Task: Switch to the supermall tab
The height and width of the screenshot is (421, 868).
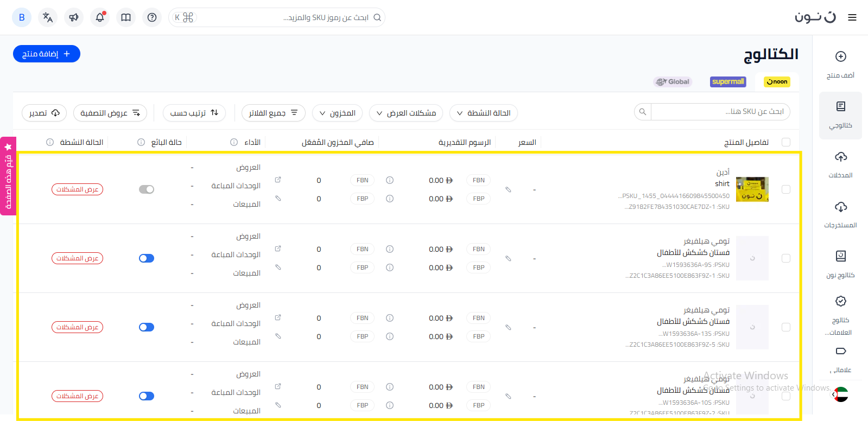Action: click(728, 82)
